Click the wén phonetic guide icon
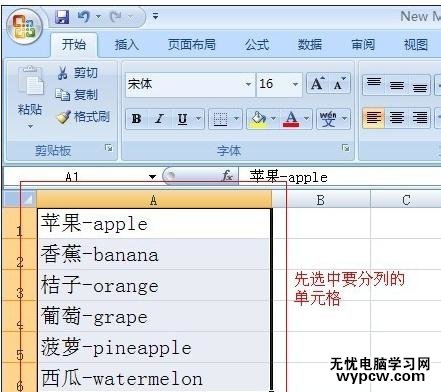This screenshot has width=441, height=392. [328, 119]
